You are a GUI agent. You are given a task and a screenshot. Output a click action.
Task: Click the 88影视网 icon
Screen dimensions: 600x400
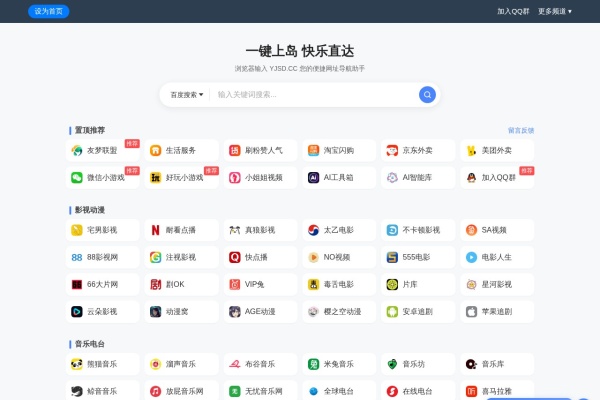77,257
